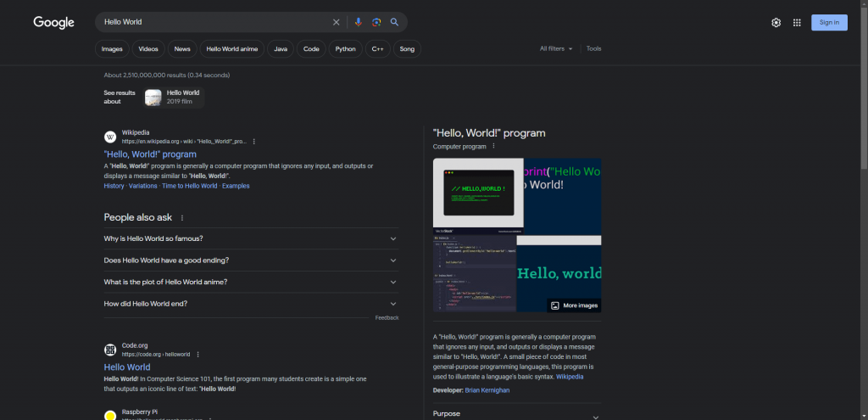Viewport: 868px width, 420px height.
Task: Select the Code.org site favicon
Action: tap(110, 350)
